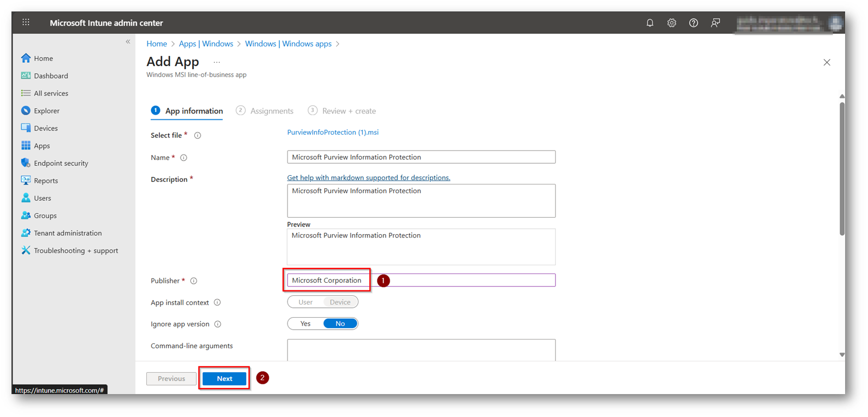868x417 pixels.
Task: Select Device app install context
Action: coord(340,302)
